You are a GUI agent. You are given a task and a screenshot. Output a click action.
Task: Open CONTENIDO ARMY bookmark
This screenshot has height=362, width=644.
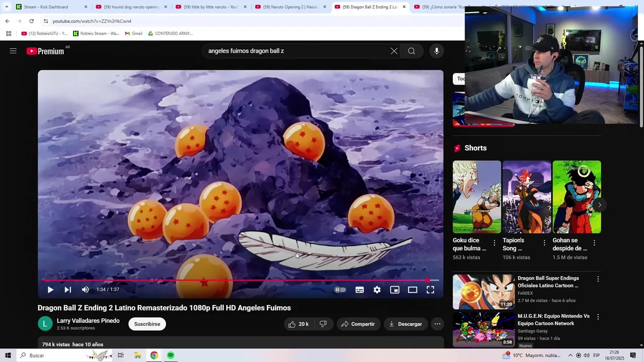coord(170,34)
